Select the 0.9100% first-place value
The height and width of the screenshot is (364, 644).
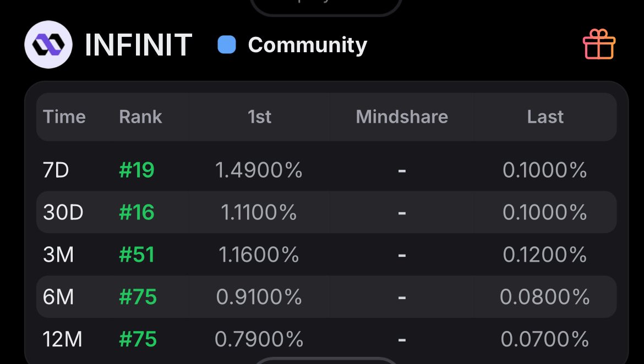[259, 297]
